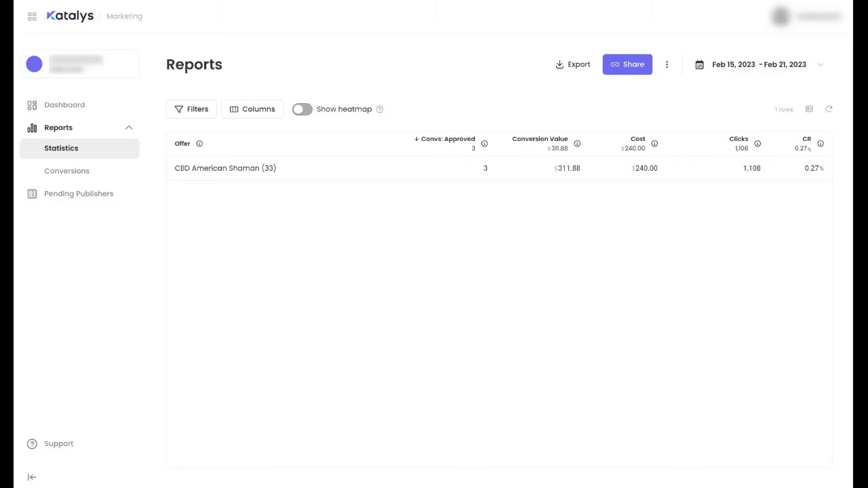Select Pending Publishers in the sidebar

click(79, 194)
